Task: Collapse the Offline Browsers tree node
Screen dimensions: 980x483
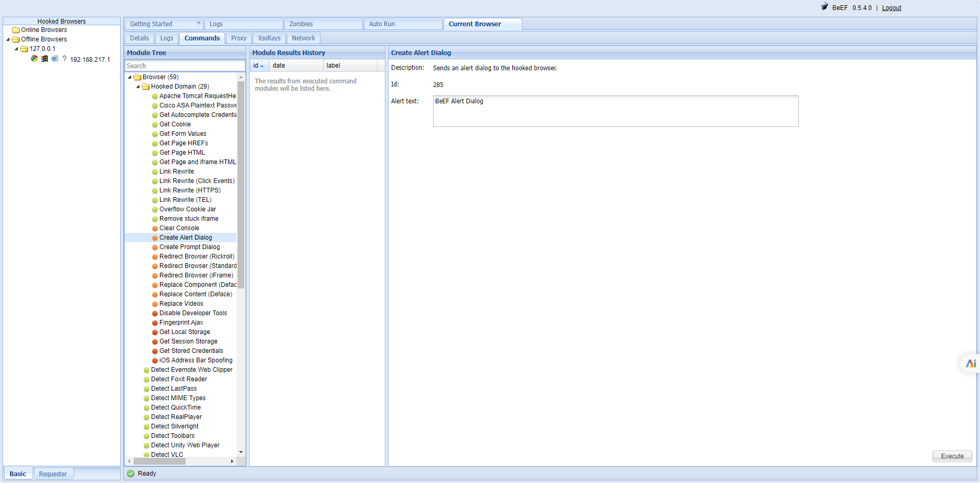Action: click(x=8, y=39)
